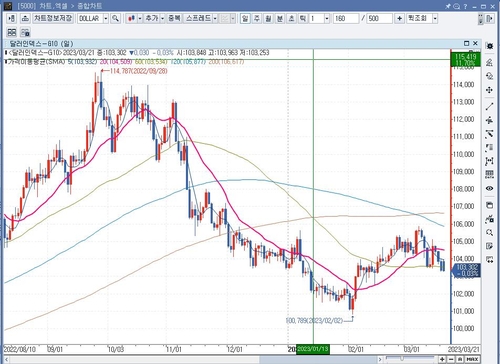500x364 pixels.
Task: Click the symbol search magnifier icon
Action: tap(115, 18)
